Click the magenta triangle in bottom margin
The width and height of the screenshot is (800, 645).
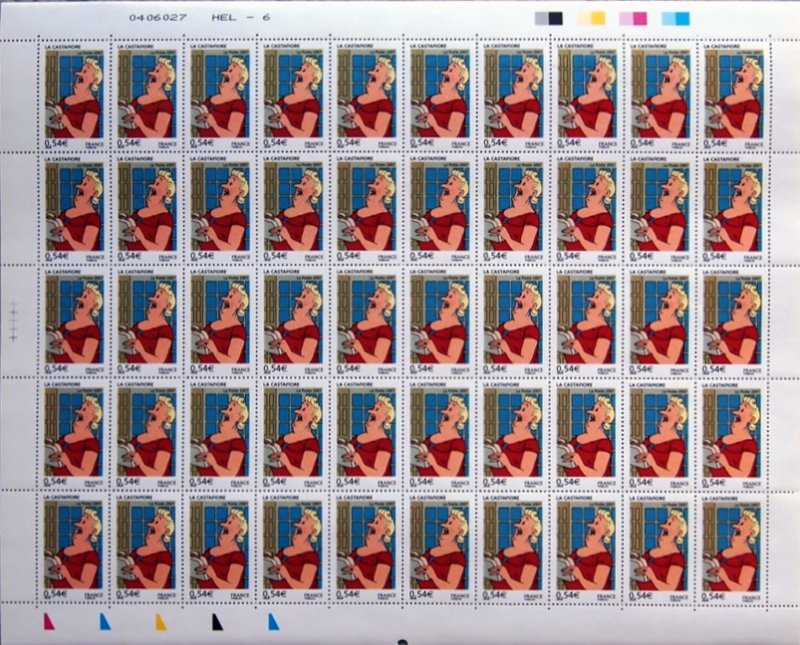[46, 622]
